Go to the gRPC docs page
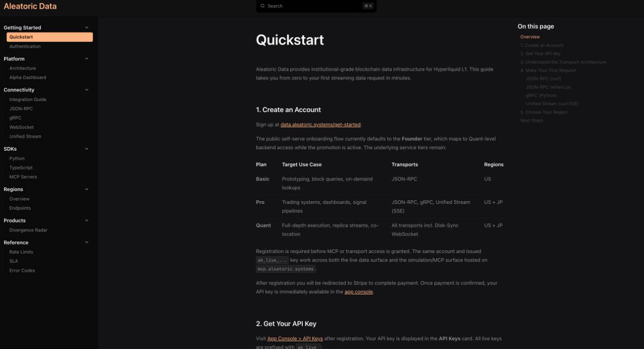Image resolution: width=644 pixels, height=349 pixels. click(15, 118)
